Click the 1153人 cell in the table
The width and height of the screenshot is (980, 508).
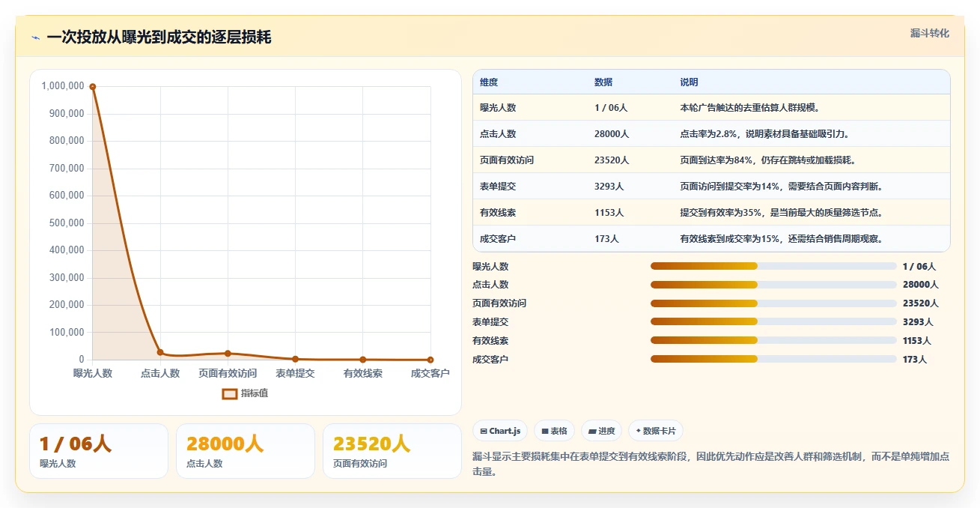pos(609,213)
